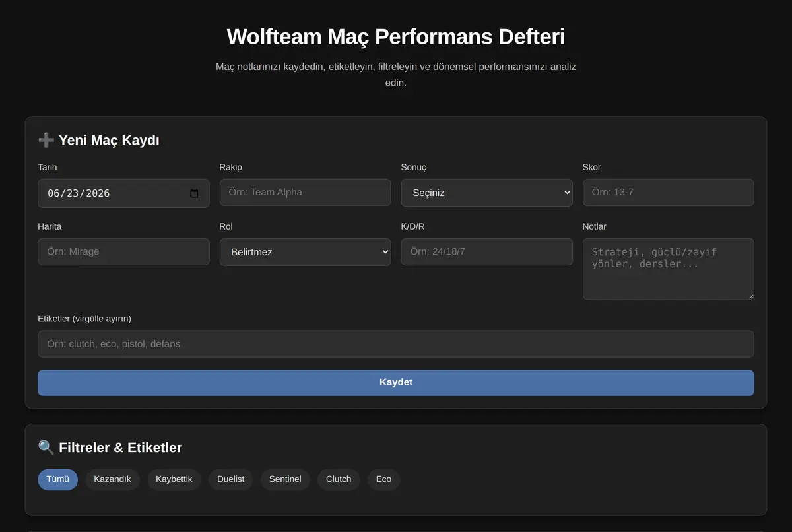The image size is (792, 532).
Task: Click the Notlar label
Action: (595, 226)
